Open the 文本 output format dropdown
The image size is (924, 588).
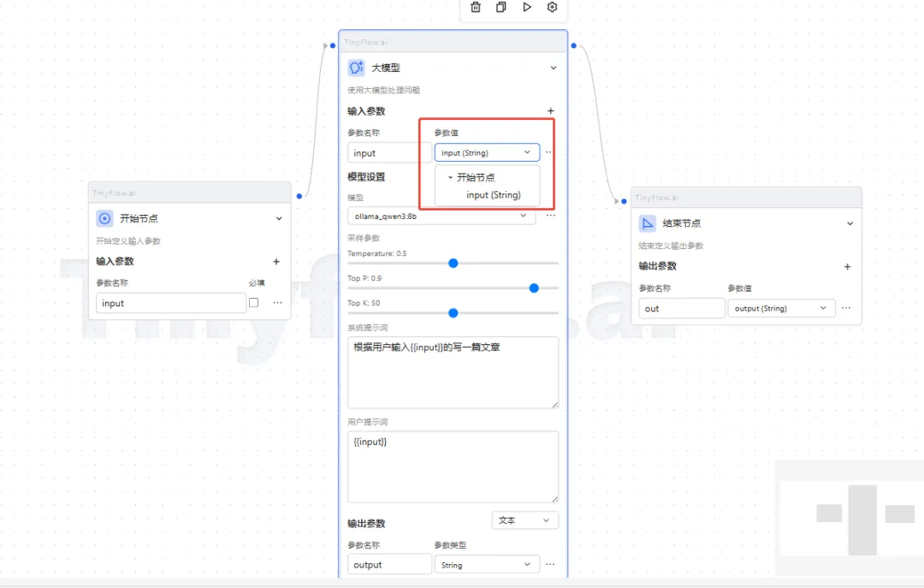[x=524, y=520]
